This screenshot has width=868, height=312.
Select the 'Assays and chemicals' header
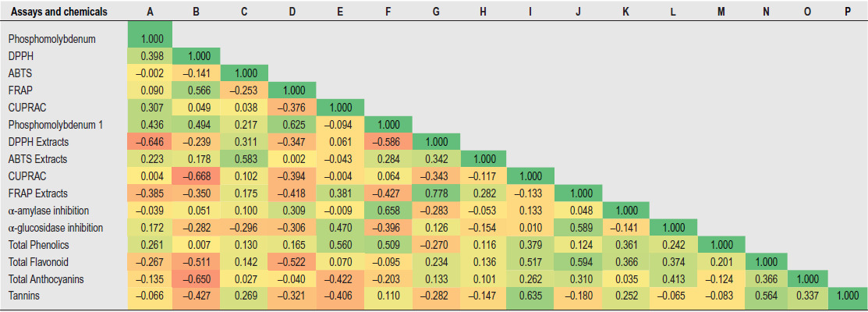(59, 12)
